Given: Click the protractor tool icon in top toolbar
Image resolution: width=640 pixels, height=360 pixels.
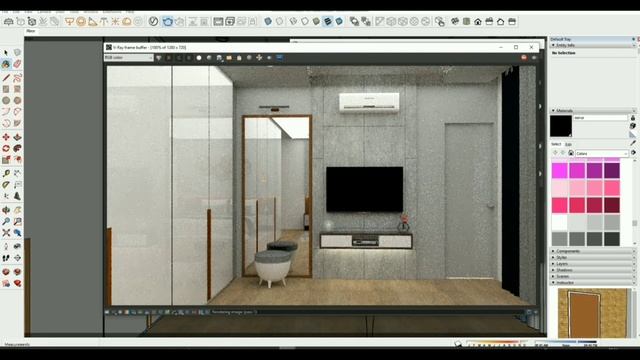Looking at the screenshot, I should click(x=92, y=21).
